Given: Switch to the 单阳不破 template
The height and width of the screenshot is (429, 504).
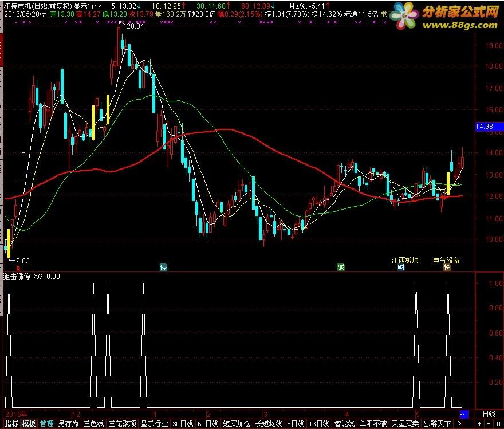Looking at the screenshot, I should pyautogui.click(x=373, y=423).
